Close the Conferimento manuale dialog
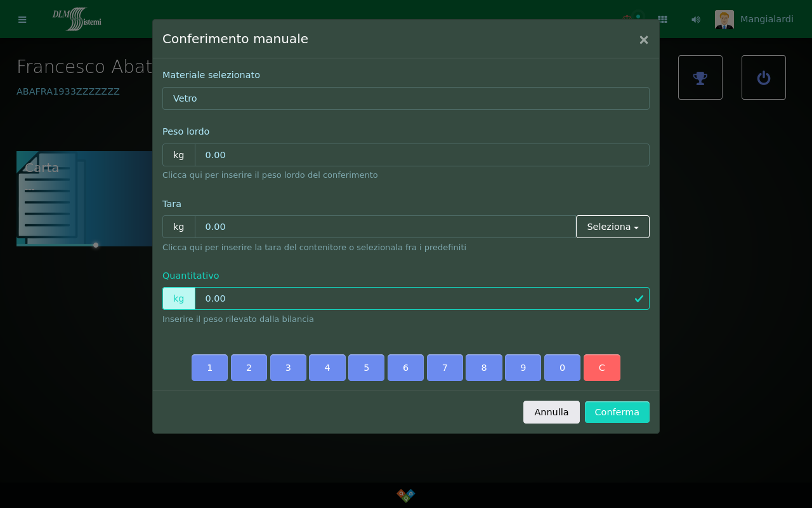This screenshot has width=812, height=508. pyautogui.click(x=643, y=40)
